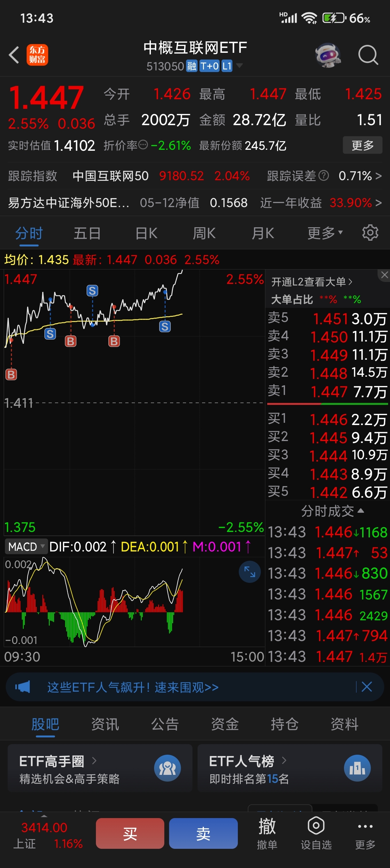Open ETF人气榜 card
The image size is (390, 868).
point(290,768)
